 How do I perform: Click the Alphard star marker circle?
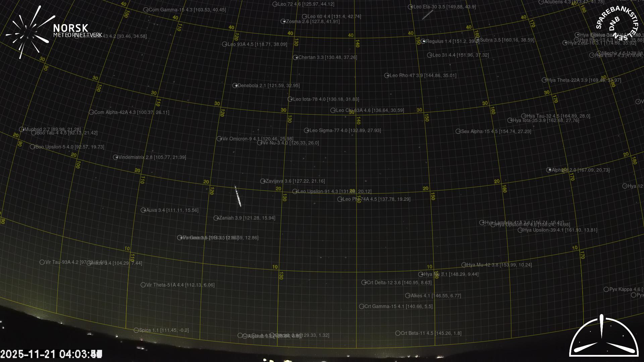(x=549, y=170)
